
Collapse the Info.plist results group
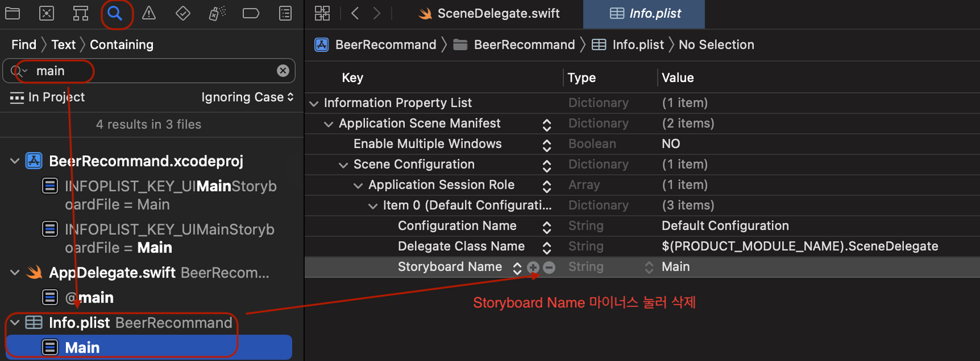pyautogui.click(x=15, y=323)
